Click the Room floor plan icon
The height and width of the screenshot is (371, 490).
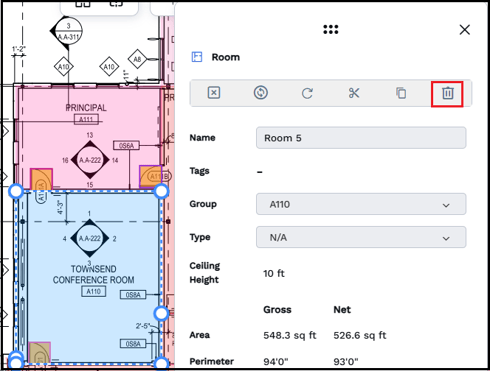pos(197,57)
